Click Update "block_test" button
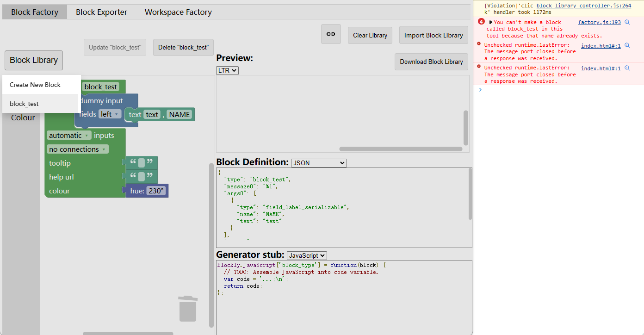The image size is (644, 335). (x=115, y=47)
